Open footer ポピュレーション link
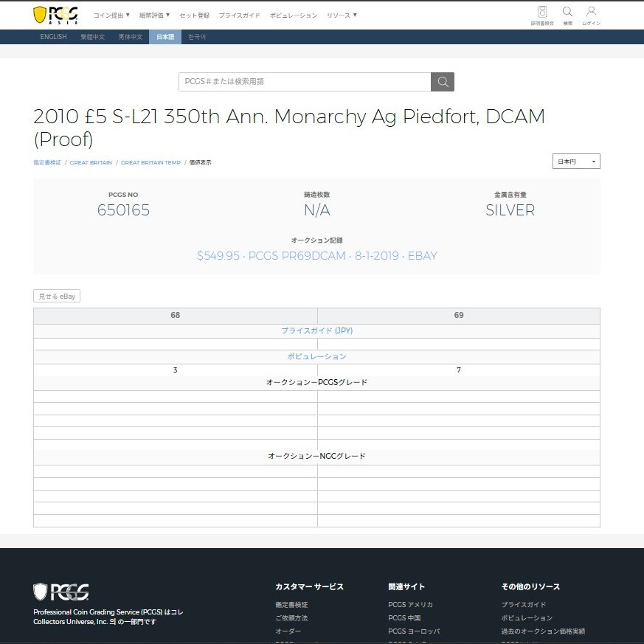644x644 pixels. [x=527, y=617]
